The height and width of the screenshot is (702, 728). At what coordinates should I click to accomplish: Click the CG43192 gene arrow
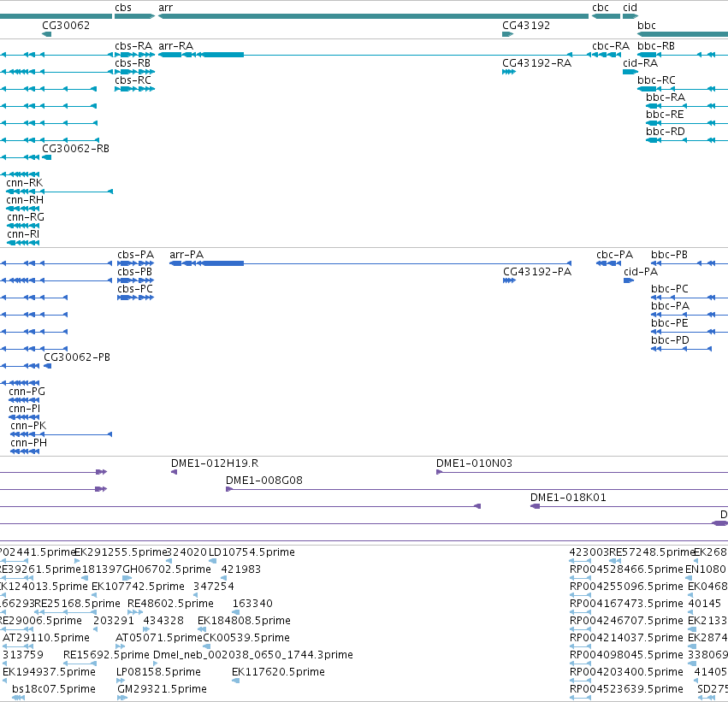pos(508,34)
